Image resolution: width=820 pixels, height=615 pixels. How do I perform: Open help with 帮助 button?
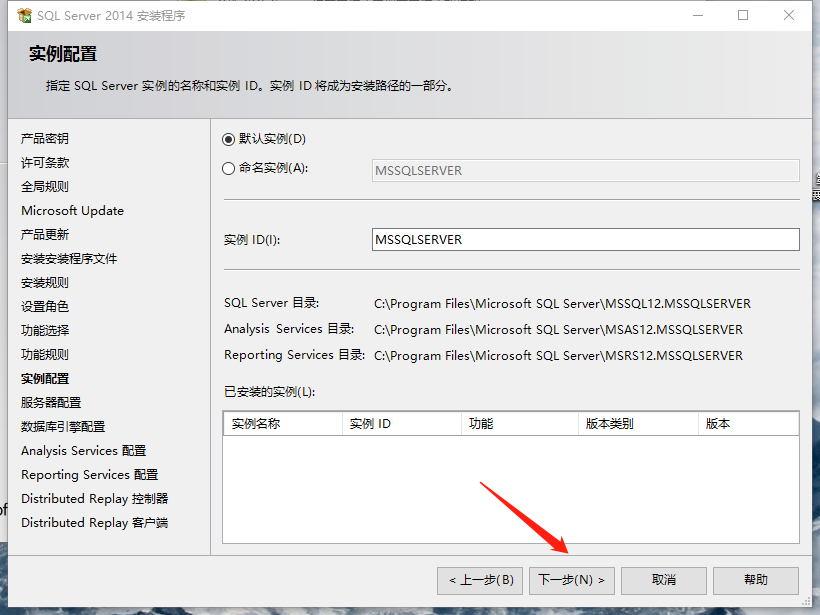click(756, 580)
